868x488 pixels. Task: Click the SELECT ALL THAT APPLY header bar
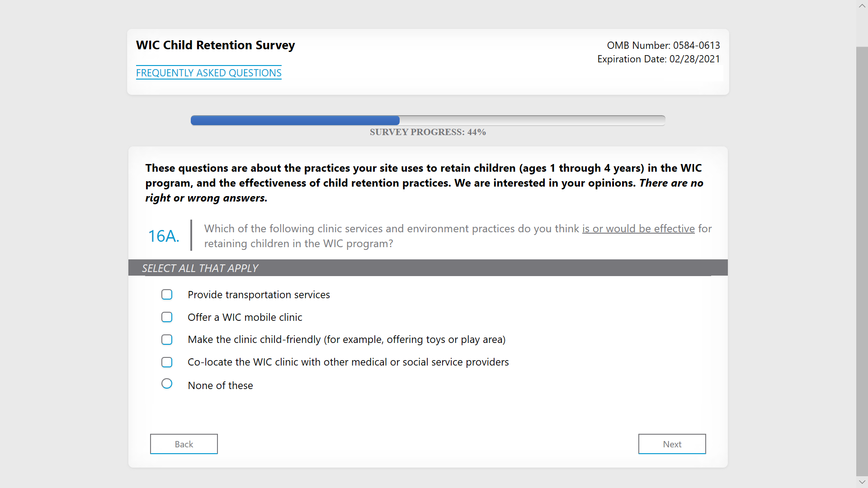pos(428,268)
